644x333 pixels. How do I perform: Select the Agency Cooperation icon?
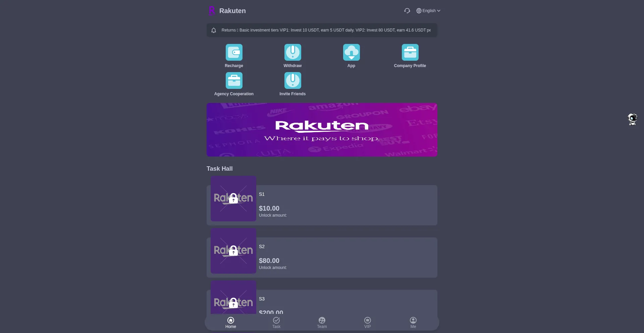coord(234,81)
